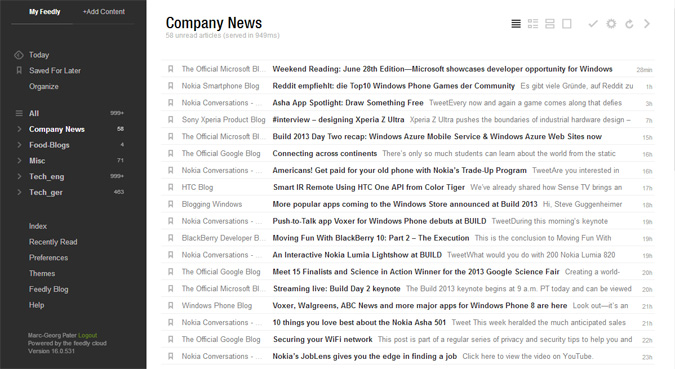This screenshot has width=675, height=369.
Task: Select the All feeds entry
Action: (34, 113)
